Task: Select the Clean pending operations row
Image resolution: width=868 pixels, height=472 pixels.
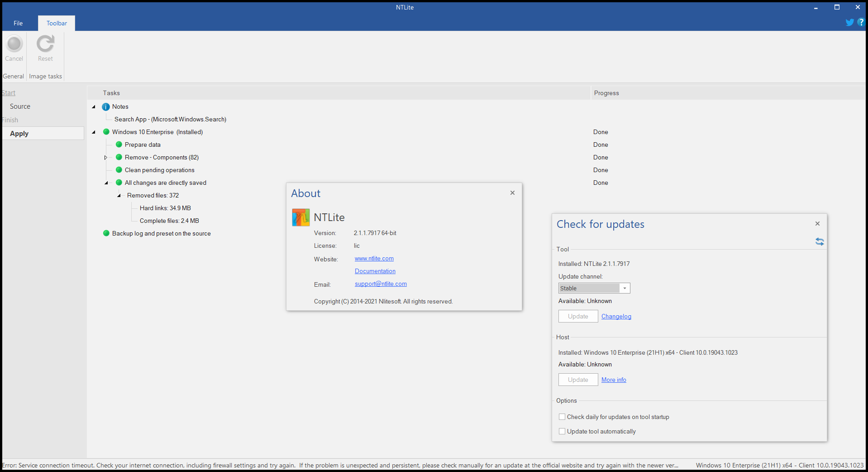Action: click(160, 170)
